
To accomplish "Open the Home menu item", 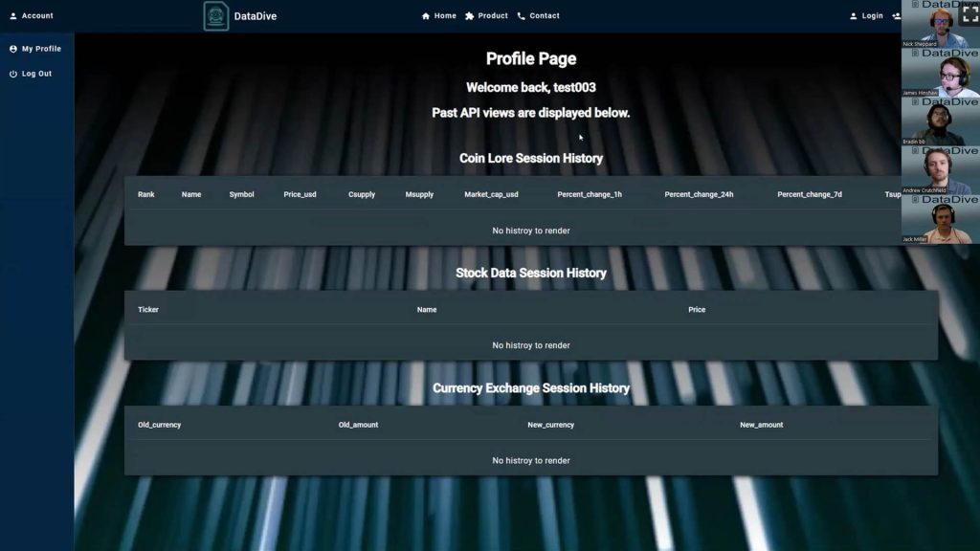I will coord(445,16).
